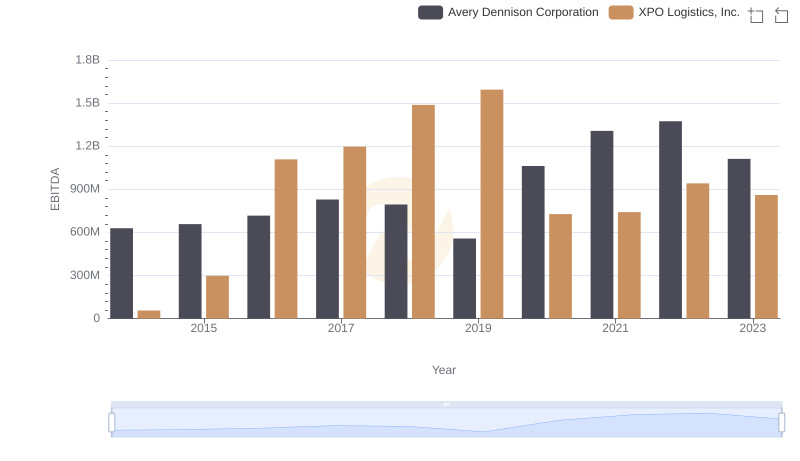The width and height of the screenshot is (800, 461).
Task: Click the left handle of the range slider
Action: click(112, 422)
